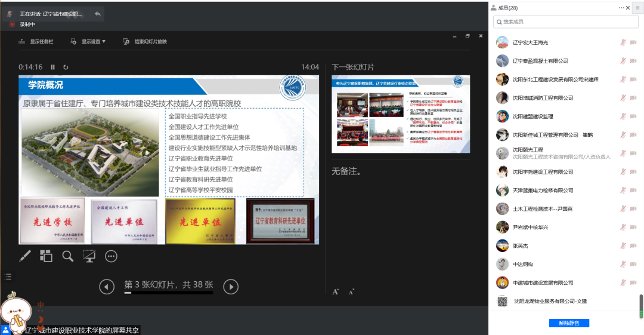Restart the presentation timer

tap(66, 67)
